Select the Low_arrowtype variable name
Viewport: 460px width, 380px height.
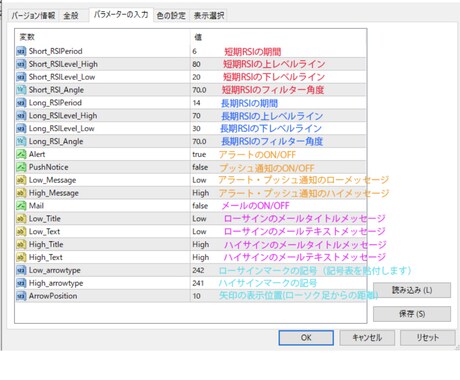[55, 270]
